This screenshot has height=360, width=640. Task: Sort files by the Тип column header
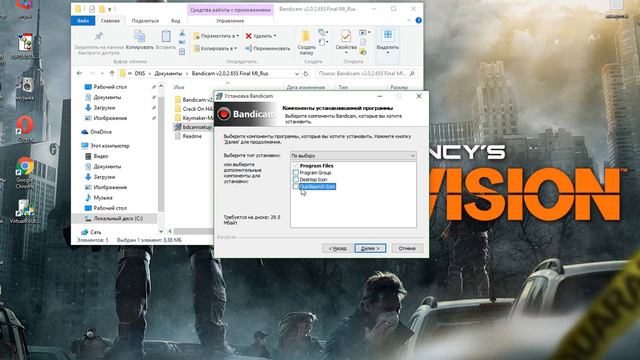tap(343, 87)
